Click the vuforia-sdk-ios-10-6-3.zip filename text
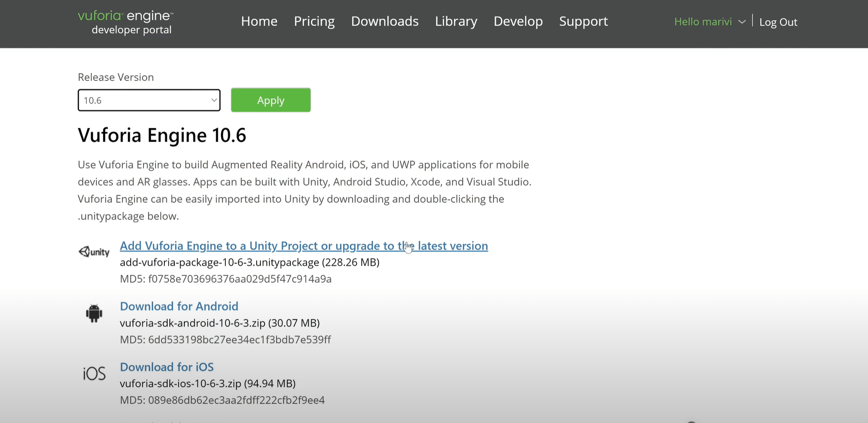This screenshot has height=423, width=868. [181, 383]
